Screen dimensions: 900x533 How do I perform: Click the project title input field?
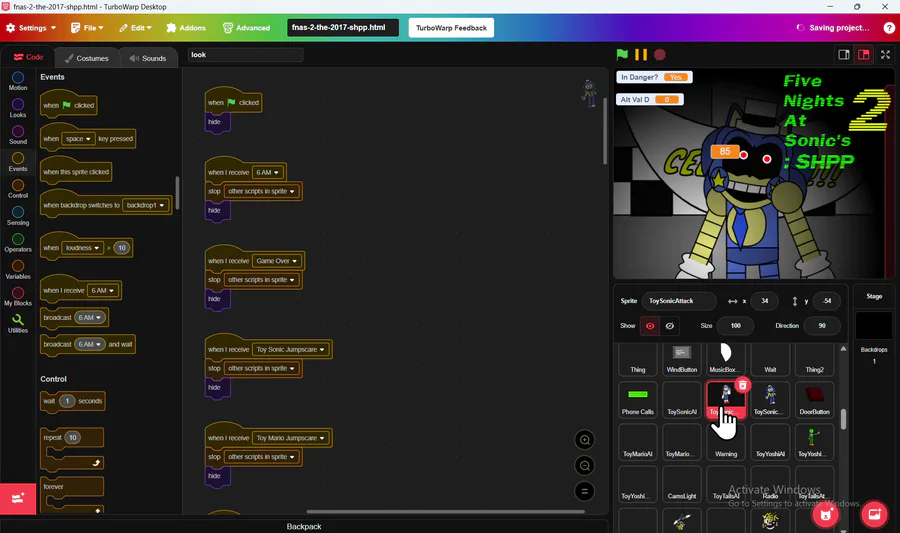pyautogui.click(x=343, y=28)
